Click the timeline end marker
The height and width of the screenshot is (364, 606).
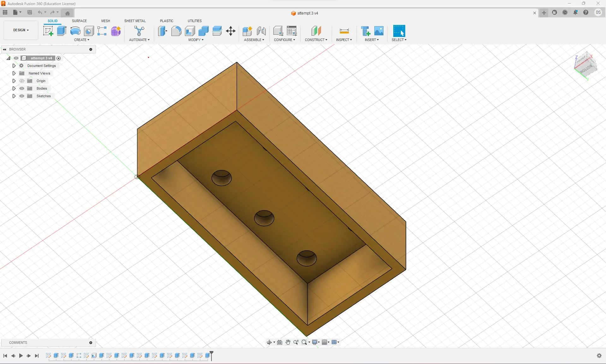coord(211,355)
